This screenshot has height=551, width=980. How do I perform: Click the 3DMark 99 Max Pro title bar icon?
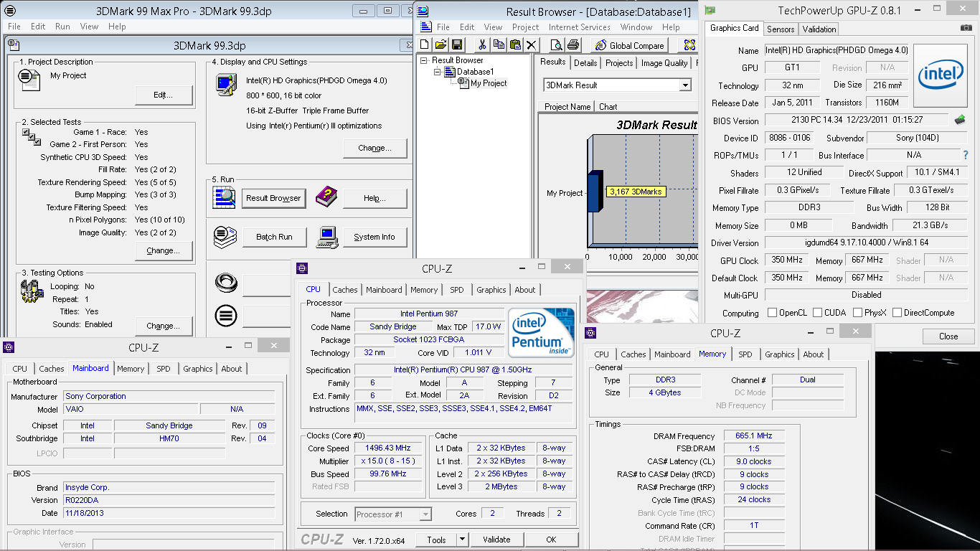10,11
